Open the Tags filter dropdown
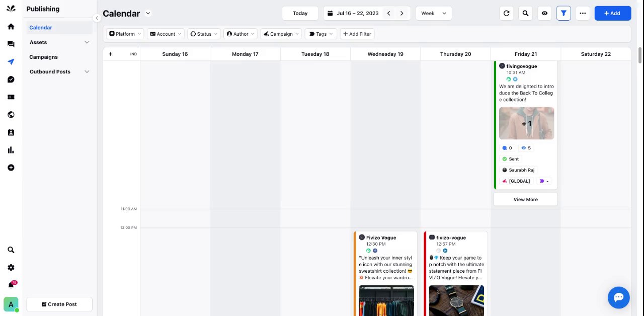The height and width of the screenshot is (316, 644). click(320, 34)
